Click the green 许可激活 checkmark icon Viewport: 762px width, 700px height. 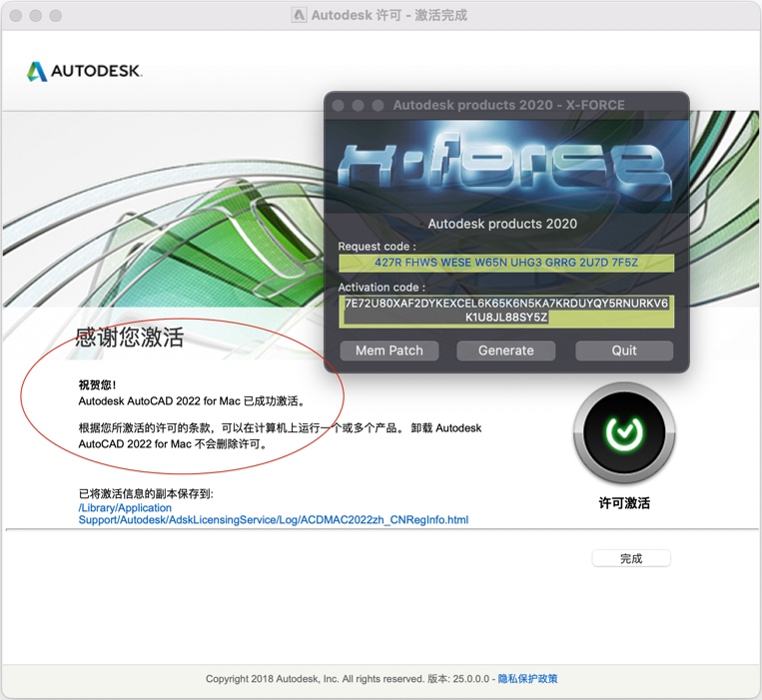click(x=624, y=432)
